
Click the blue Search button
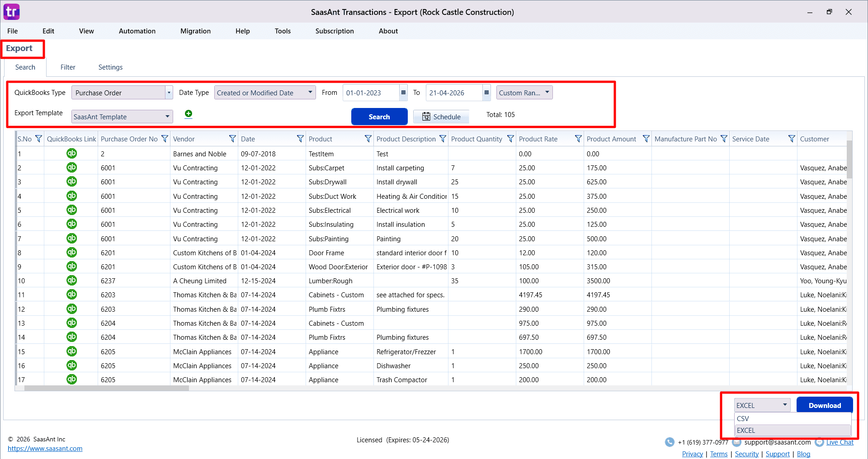click(x=379, y=117)
